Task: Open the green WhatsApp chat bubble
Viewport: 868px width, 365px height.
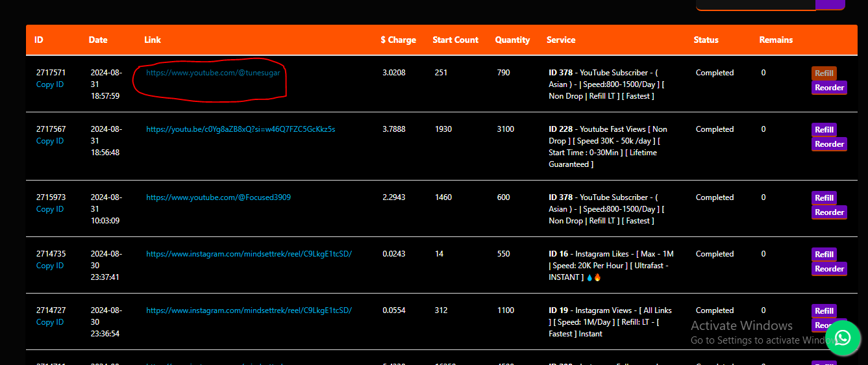Action: coord(843,337)
